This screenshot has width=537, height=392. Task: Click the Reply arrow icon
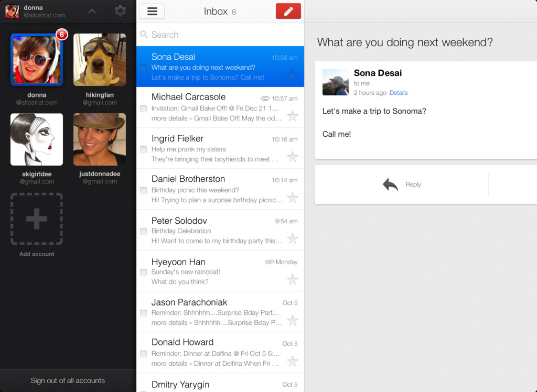[x=390, y=184]
